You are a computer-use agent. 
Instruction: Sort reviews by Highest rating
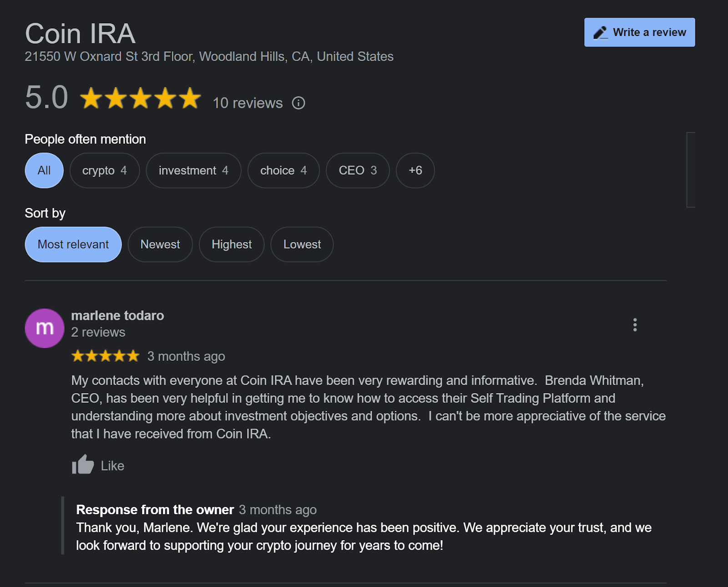232,244
